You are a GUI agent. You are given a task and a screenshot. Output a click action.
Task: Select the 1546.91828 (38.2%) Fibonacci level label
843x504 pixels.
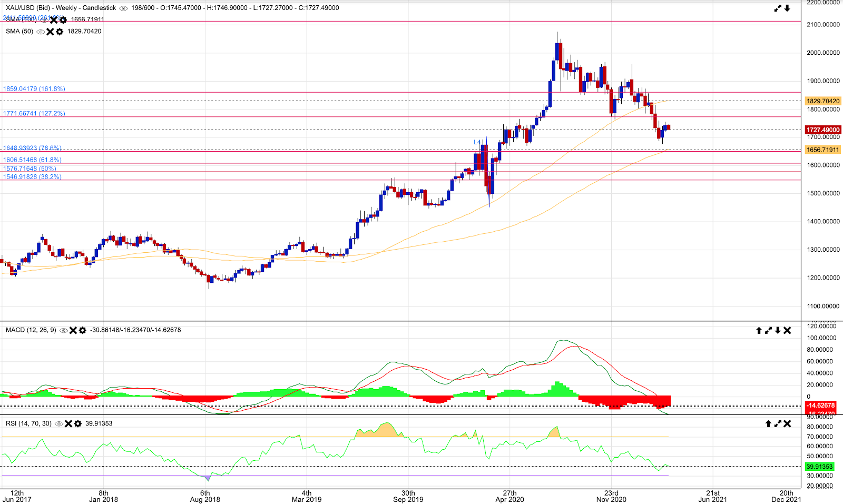click(x=32, y=177)
